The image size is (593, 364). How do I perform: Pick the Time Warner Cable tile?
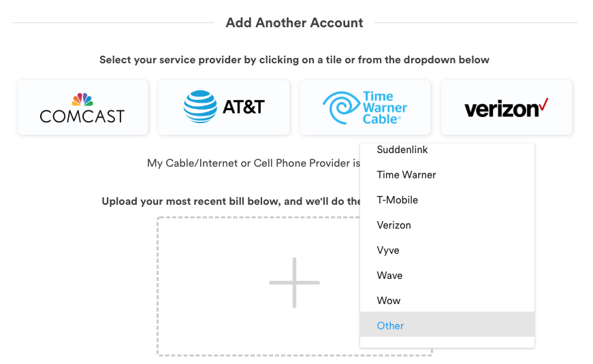pyautogui.click(x=365, y=107)
